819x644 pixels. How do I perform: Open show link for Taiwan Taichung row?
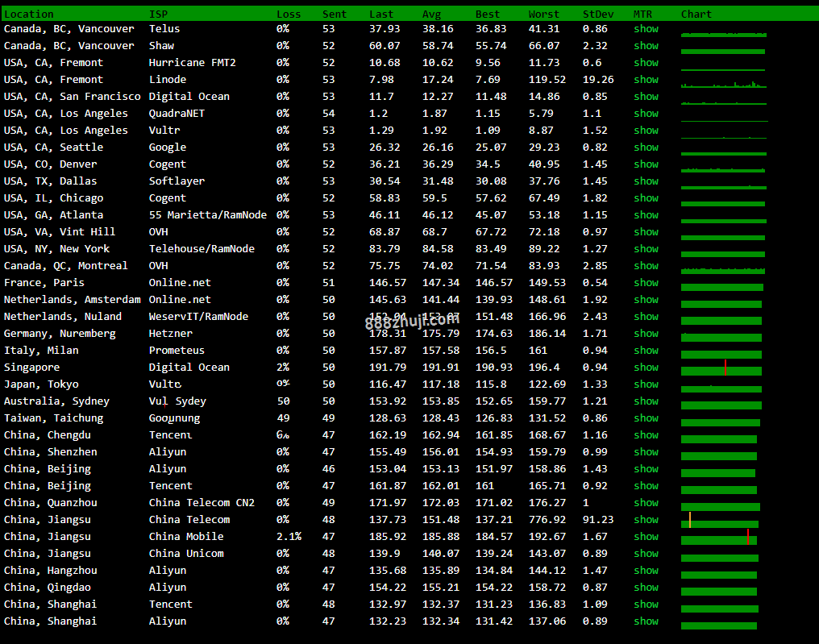click(646, 418)
